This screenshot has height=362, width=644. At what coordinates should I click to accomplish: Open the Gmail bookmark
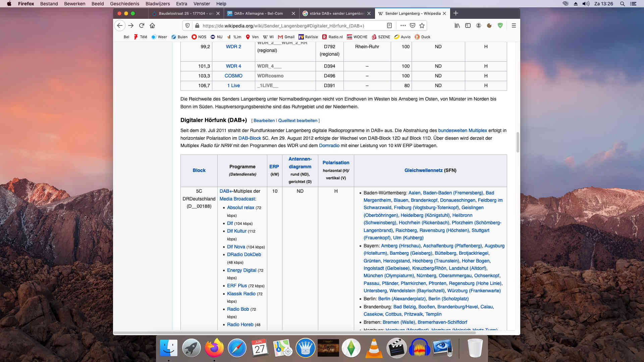tap(286, 37)
